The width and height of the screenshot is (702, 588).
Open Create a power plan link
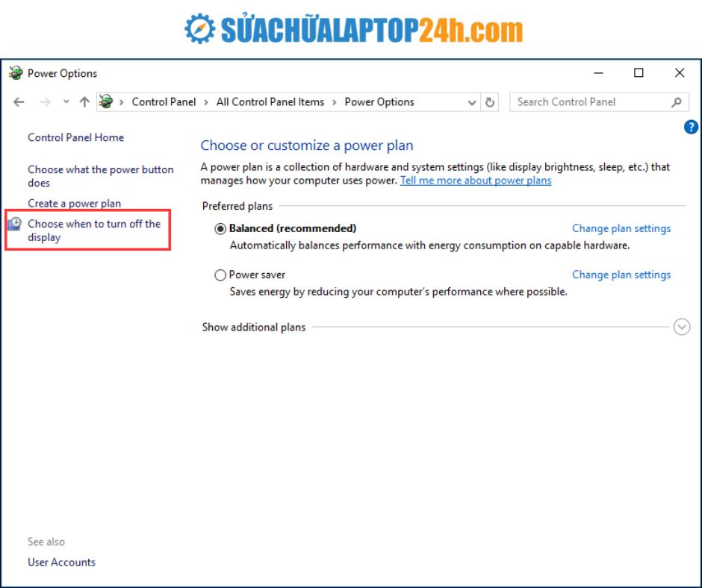[x=74, y=204]
